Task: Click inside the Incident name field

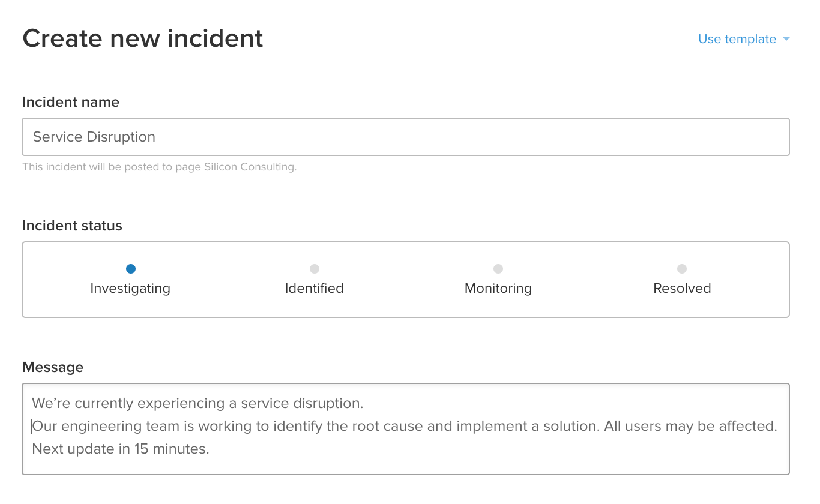Action: [406, 137]
